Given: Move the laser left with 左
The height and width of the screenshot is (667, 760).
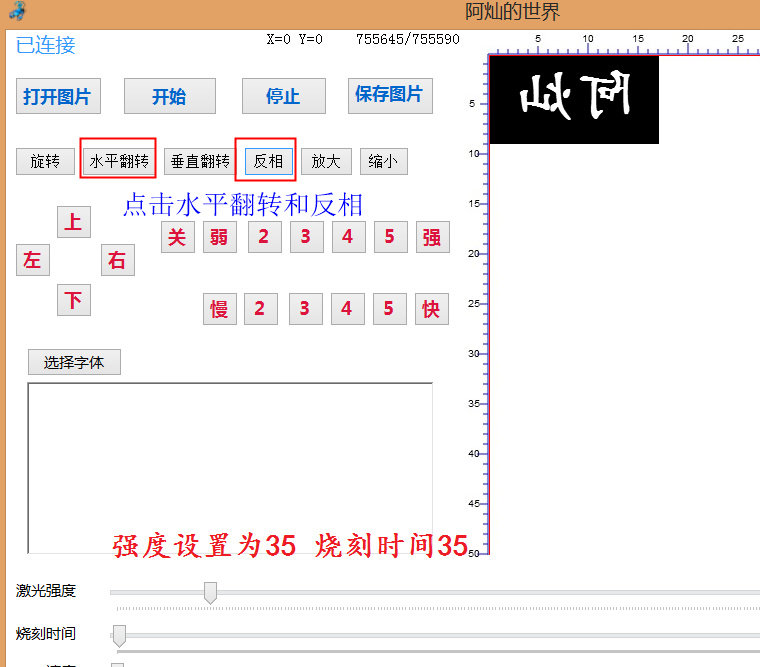Looking at the screenshot, I should [33, 260].
